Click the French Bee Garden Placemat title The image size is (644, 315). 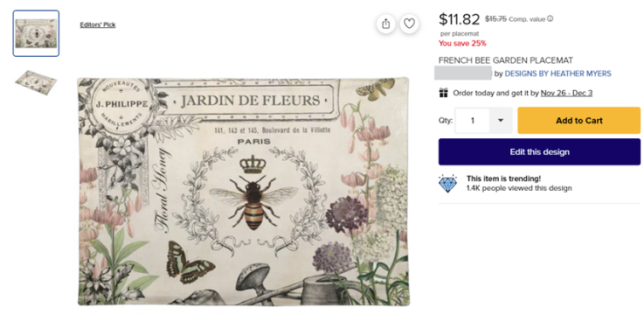506,60
